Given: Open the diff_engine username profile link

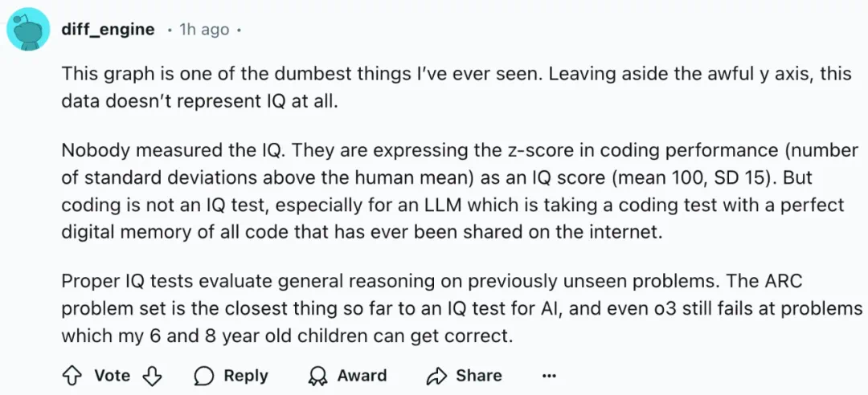Looking at the screenshot, I should coord(108,30).
